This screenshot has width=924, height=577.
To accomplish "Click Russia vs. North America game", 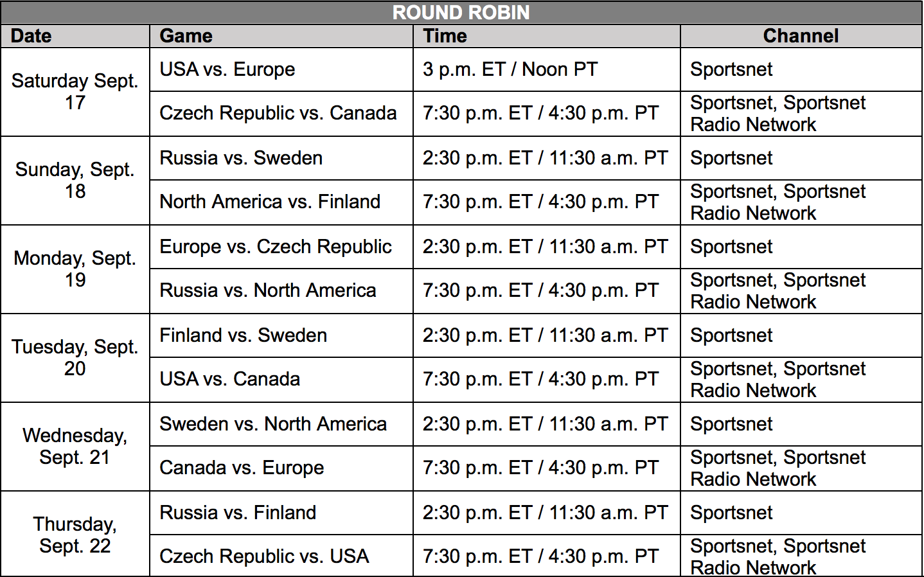I will [x=281, y=291].
